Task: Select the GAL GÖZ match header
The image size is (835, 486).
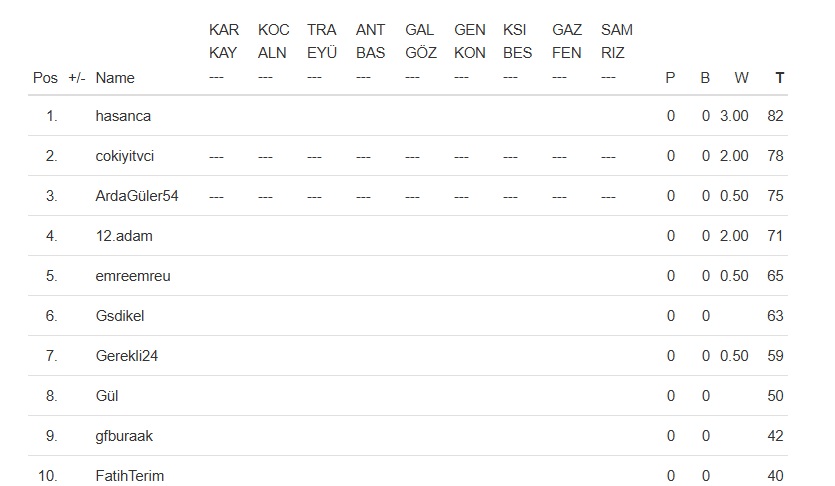Action: click(421, 42)
